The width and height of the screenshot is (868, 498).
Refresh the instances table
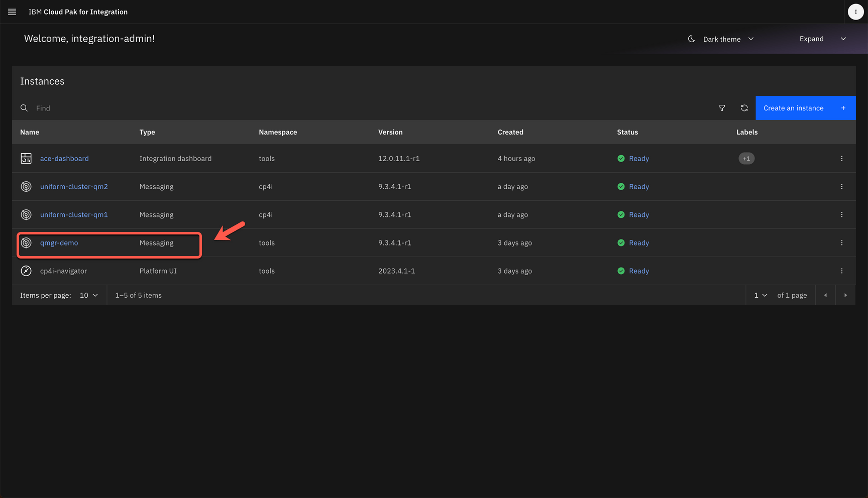(x=744, y=108)
